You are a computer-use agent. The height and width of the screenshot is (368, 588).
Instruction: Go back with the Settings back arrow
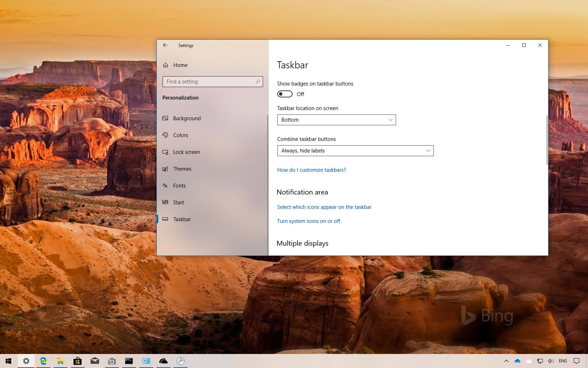coord(165,45)
